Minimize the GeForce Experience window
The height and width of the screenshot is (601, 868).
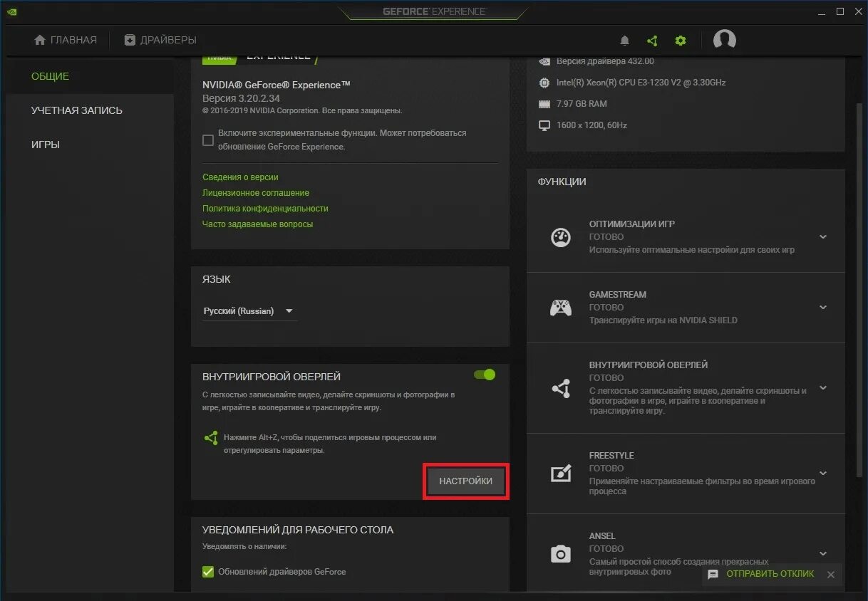coord(821,11)
